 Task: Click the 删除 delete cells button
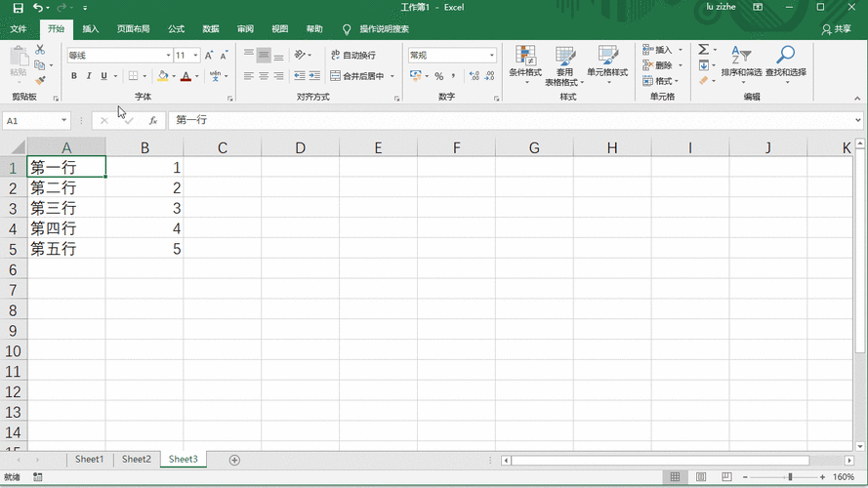(x=658, y=65)
